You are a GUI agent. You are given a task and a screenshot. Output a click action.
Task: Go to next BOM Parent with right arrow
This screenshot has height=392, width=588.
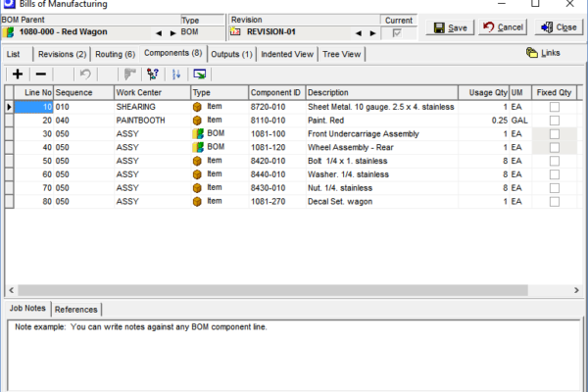click(x=172, y=33)
